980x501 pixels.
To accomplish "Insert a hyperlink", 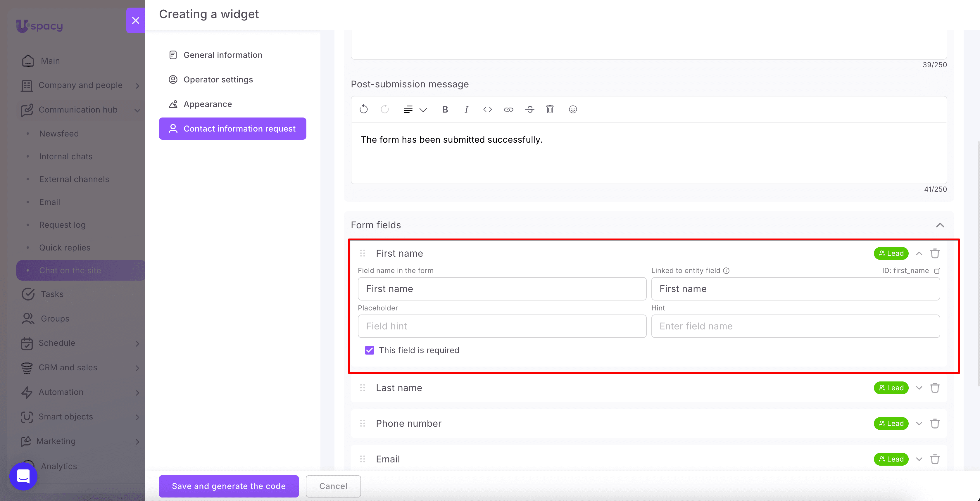I will pyautogui.click(x=509, y=110).
